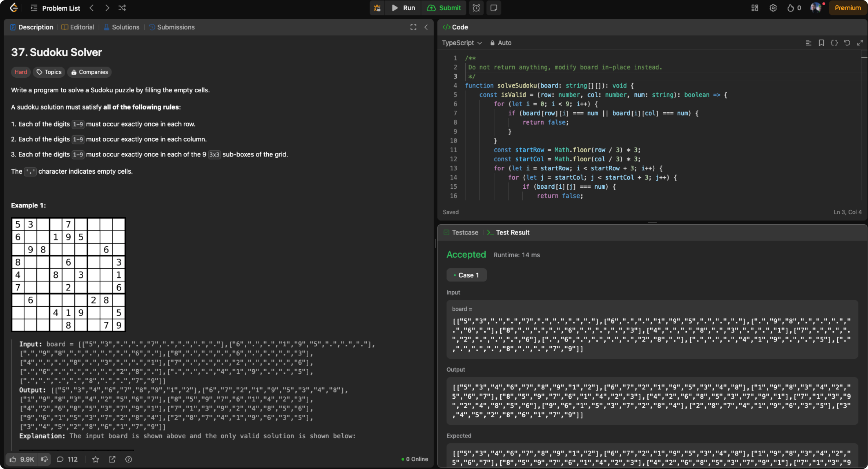Switch to the Submissions tab

click(x=172, y=27)
